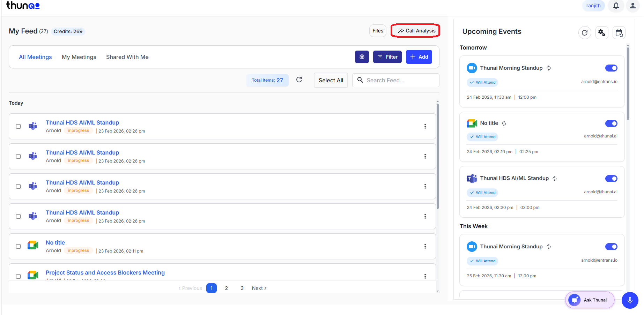644x315 pixels.
Task: Click recurring icon beside upcoming No title event
Action: [x=504, y=123]
